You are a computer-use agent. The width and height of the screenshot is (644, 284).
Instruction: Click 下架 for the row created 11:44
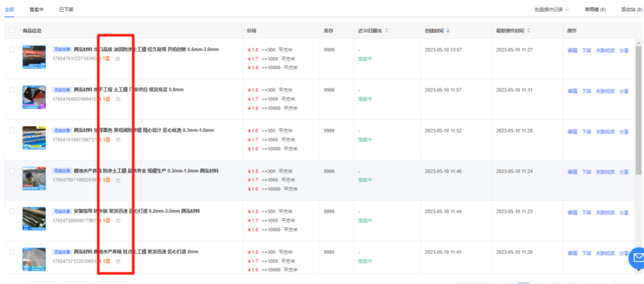click(586, 213)
